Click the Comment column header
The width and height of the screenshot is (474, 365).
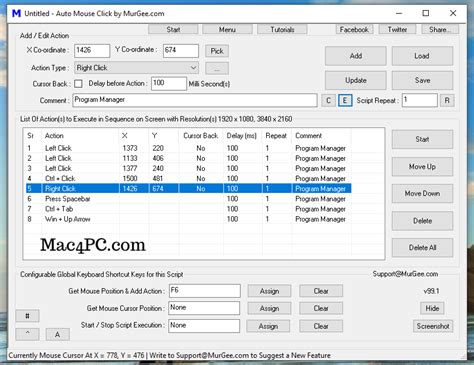tap(321, 136)
